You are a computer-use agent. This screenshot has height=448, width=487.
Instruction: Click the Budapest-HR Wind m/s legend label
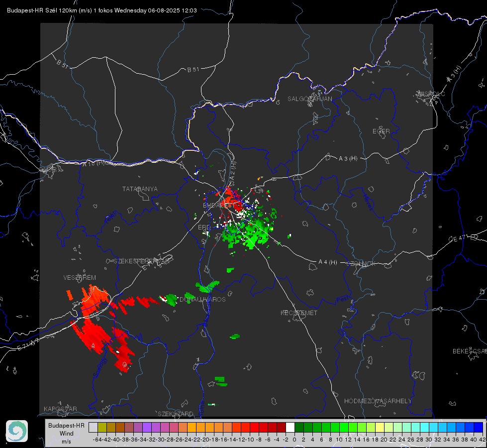(67, 434)
